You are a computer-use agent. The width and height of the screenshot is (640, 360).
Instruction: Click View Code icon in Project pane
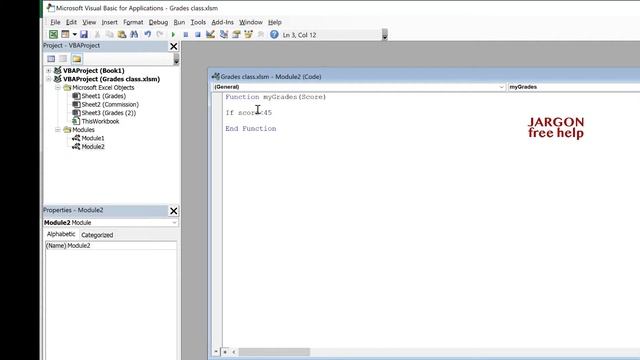(51, 59)
